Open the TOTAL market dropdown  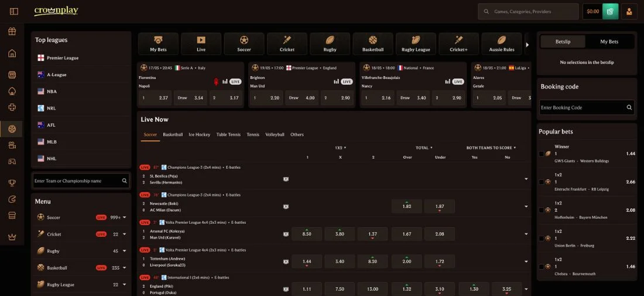pos(423,148)
